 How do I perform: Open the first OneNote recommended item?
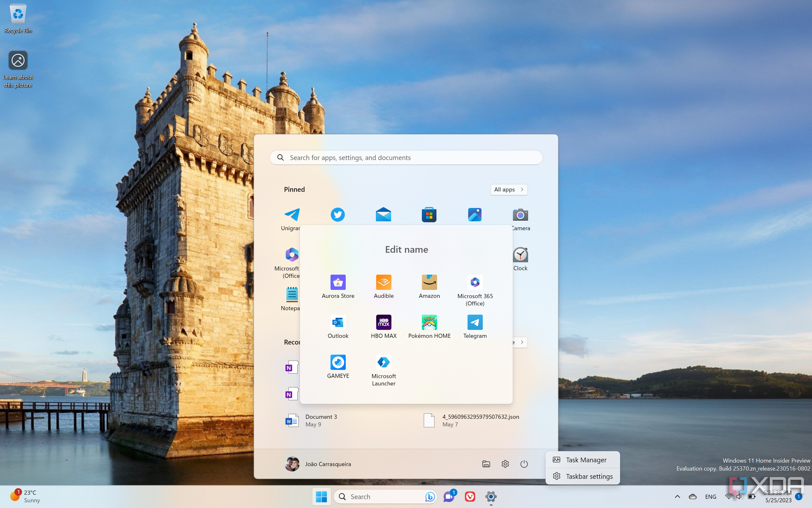point(291,367)
